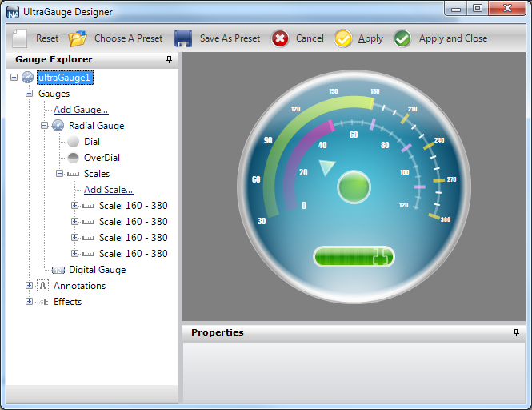Click the Add Gauge... link
The image size is (532, 410).
click(x=81, y=110)
